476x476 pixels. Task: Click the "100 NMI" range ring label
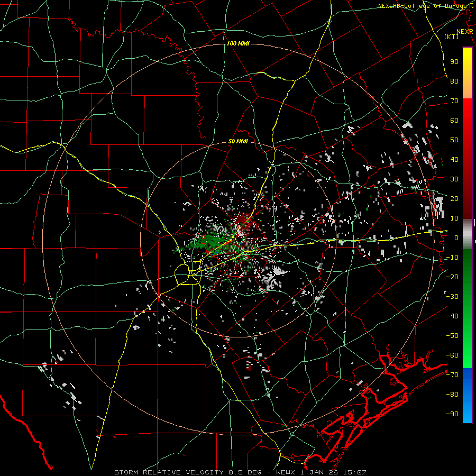238,44
